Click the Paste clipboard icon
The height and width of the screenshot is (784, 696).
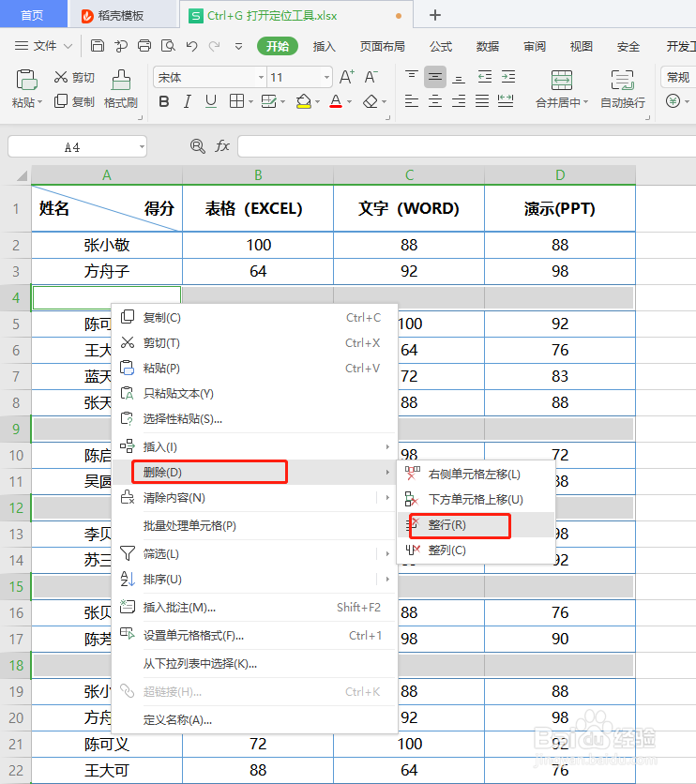tap(26, 80)
